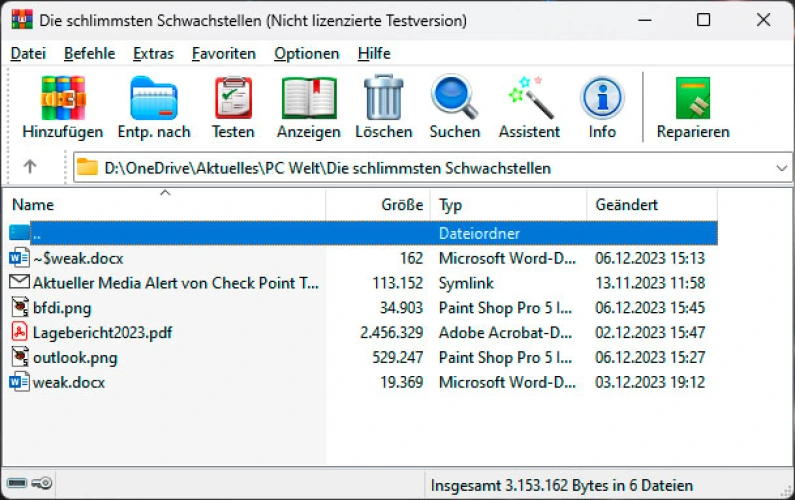795x500 pixels.
Task: Sort files by Name column header
Action: tap(33, 205)
